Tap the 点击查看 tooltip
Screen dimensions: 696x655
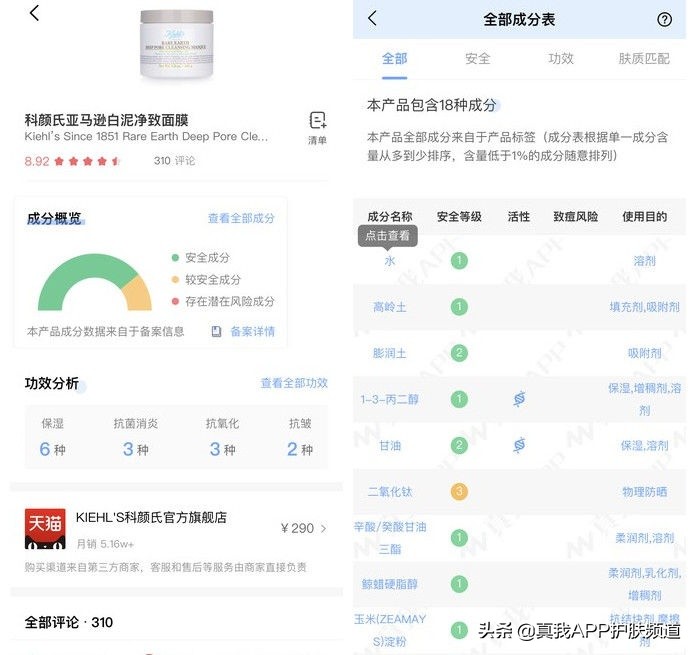[x=388, y=236]
